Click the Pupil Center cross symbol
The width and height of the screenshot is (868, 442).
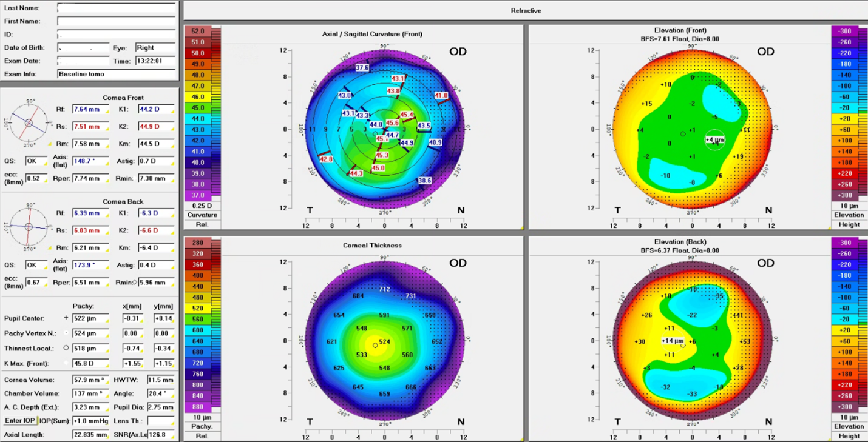66,318
